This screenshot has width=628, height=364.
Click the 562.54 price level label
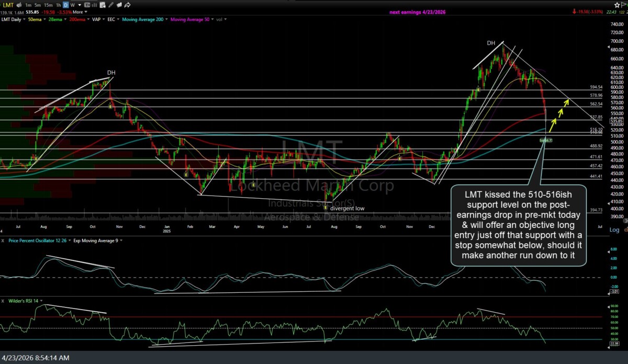[596, 104]
